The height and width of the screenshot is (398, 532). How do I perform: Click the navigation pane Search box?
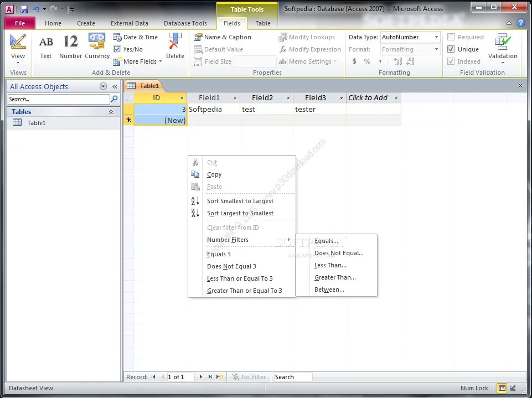[x=59, y=99]
